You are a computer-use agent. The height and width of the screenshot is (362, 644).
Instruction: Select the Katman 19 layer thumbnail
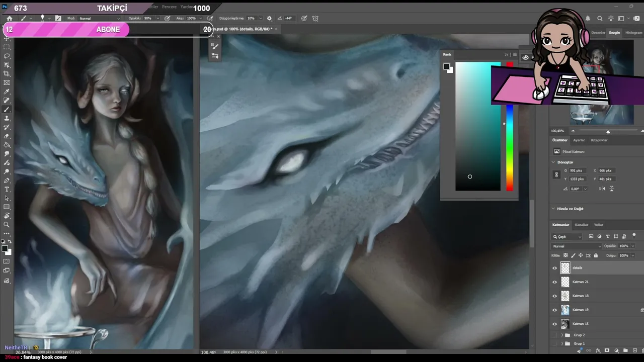[x=565, y=310]
